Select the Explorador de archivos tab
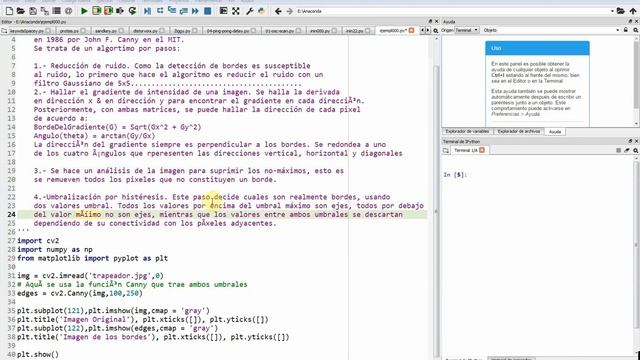Image resolution: width=640 pixels, height=360 pixels. [x=518, y=131]
